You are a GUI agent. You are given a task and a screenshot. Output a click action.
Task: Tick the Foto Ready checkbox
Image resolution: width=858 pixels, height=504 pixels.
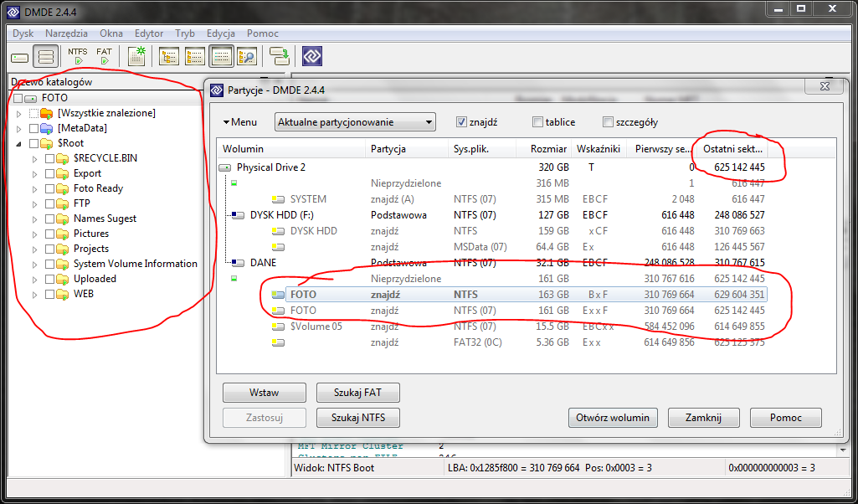49,189
